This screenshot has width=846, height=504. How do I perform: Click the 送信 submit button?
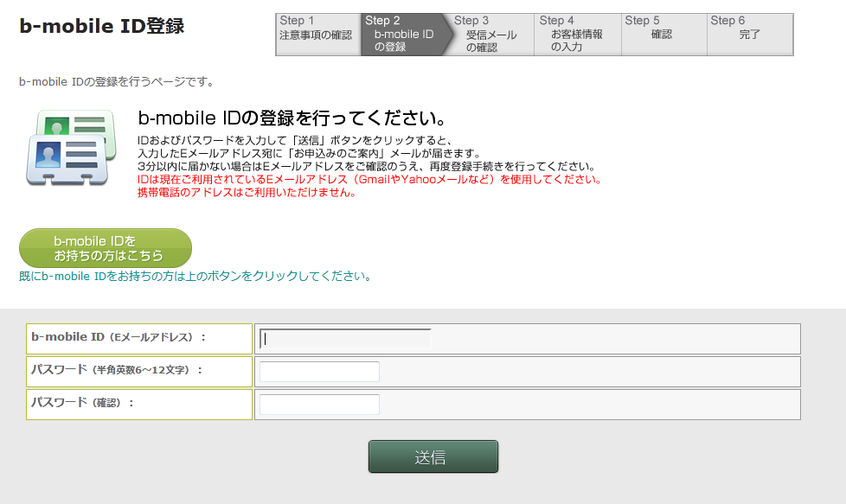click(x=433, y=456)
